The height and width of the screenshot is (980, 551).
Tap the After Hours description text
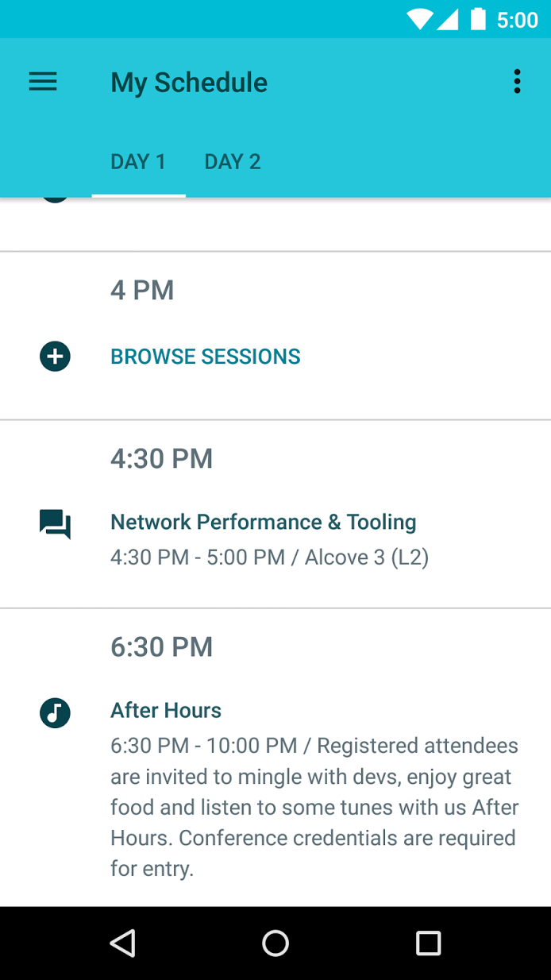(314, 807)
